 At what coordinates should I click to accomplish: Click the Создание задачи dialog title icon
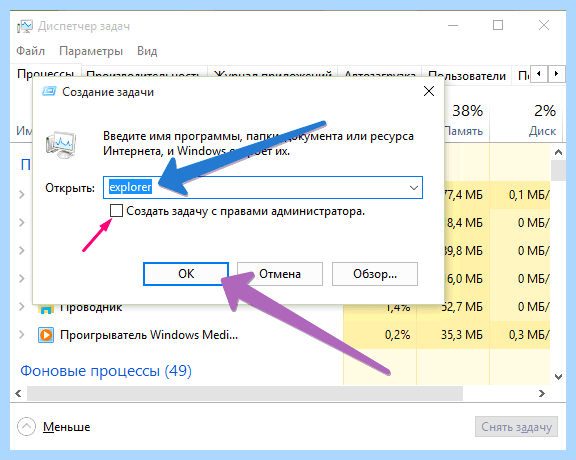click(49, 91)
